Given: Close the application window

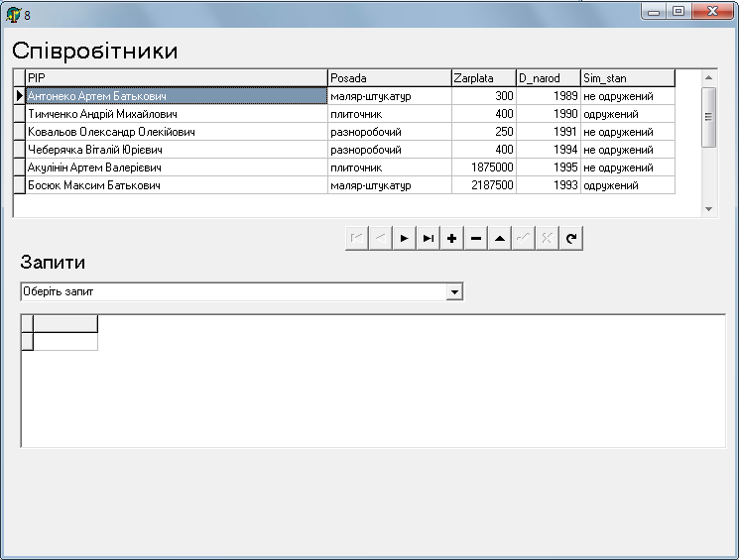Looking at the screenshot, I should [712, 11].
